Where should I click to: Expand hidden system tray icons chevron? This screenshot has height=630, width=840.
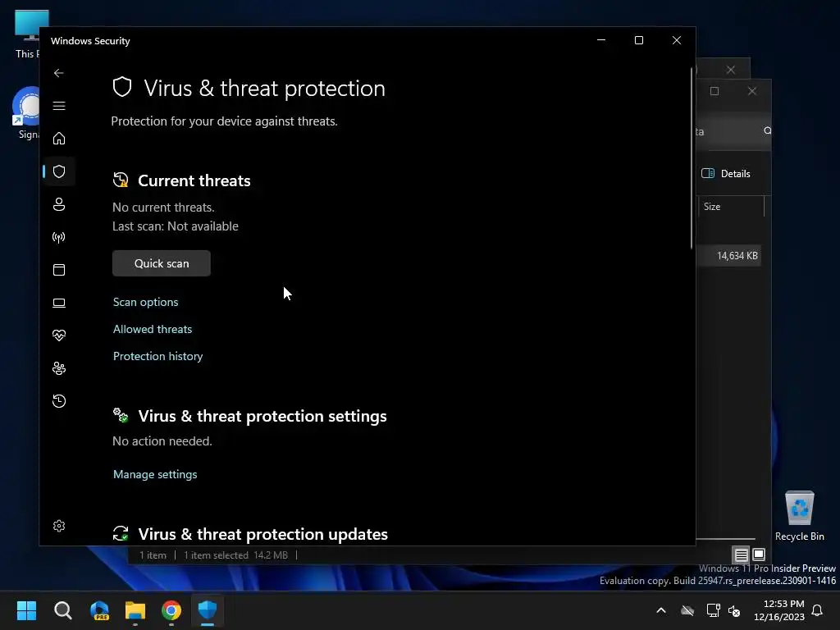pyautogui.click(x=661, y=610)
